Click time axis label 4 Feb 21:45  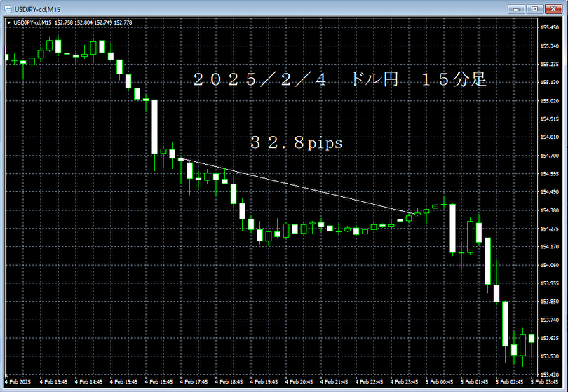tap(334, 382)
